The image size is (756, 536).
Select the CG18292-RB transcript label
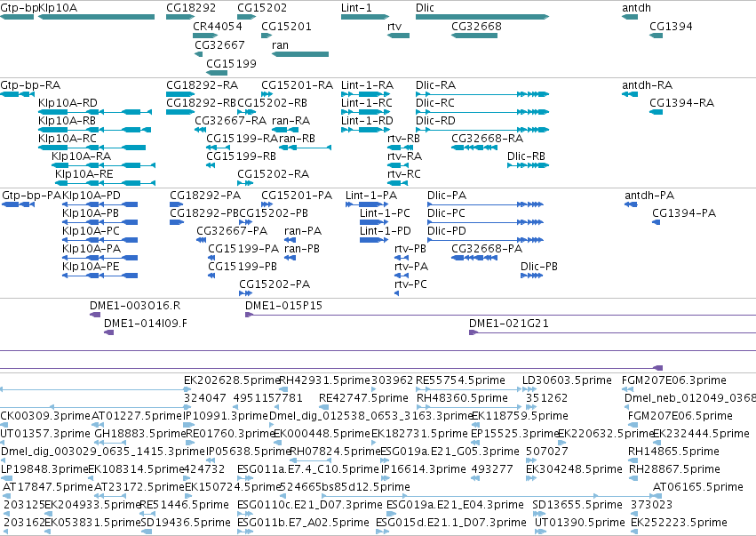tap(202, 103)
